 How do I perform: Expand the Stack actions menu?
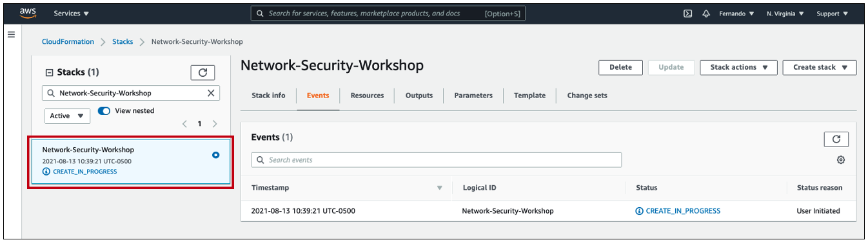click(x=738, y=67)
